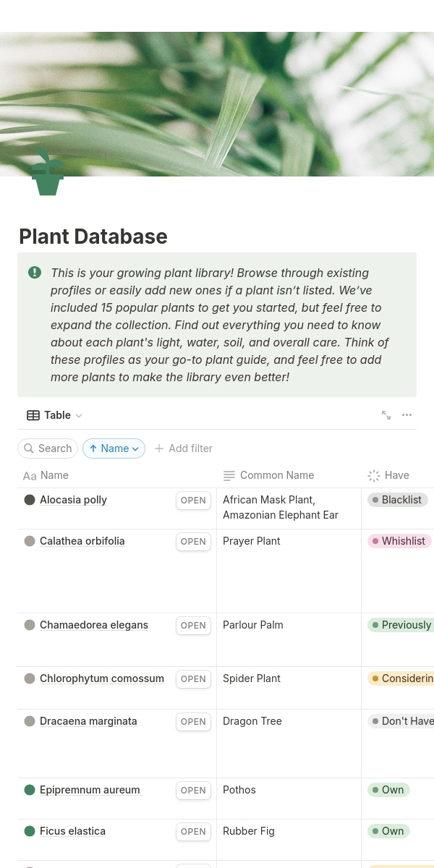The height and width of the screenshot is (868, 434).
Task: Click the Search field in database toolbar
Action: (x=48, y=448)
